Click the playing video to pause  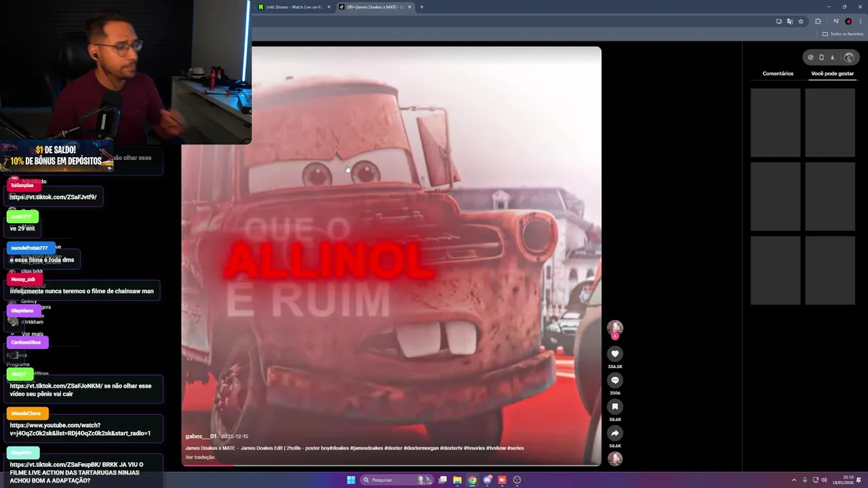pyautogui.click(x=391, y=256)
